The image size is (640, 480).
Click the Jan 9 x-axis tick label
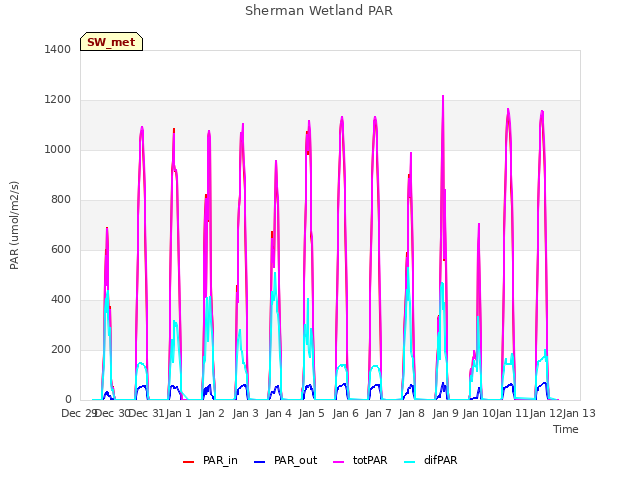[x=445, y=413]
